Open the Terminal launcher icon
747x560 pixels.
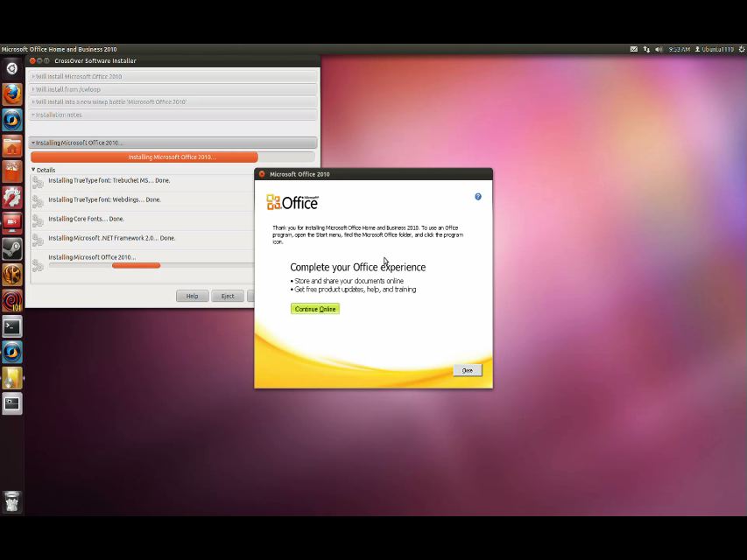(x=12, y=326)
